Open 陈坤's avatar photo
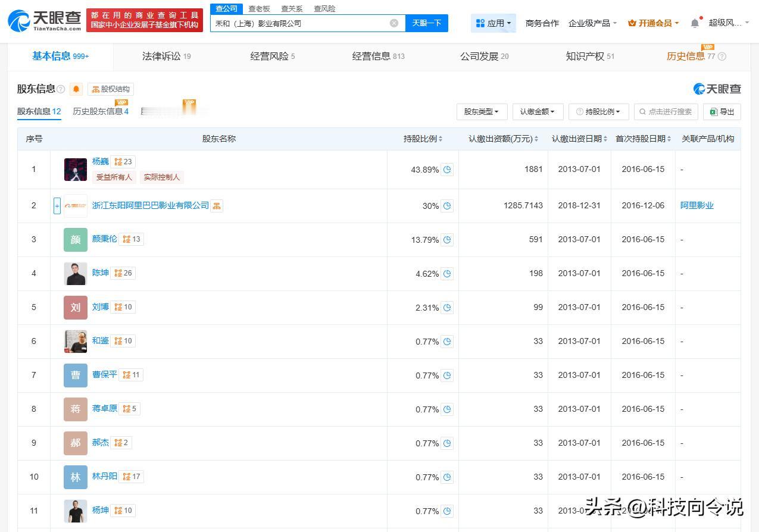Image resolution: width=759 pixels, height=532 pixels. 76,273
